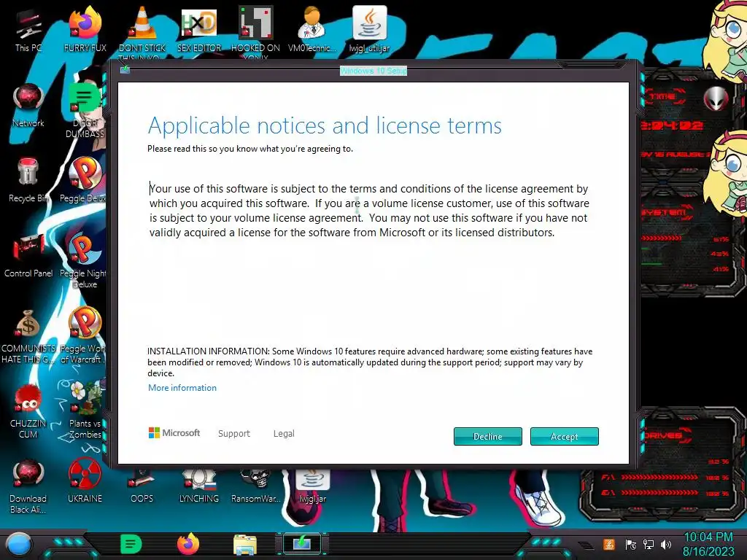Open the Start orb on the taskbar
The image size is (747, 560).
[19, 544]
